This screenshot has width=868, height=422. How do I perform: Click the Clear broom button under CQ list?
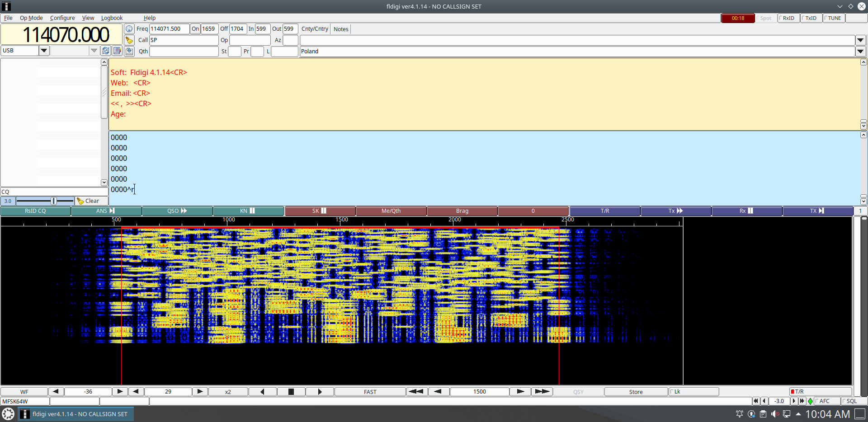[92, 201]
